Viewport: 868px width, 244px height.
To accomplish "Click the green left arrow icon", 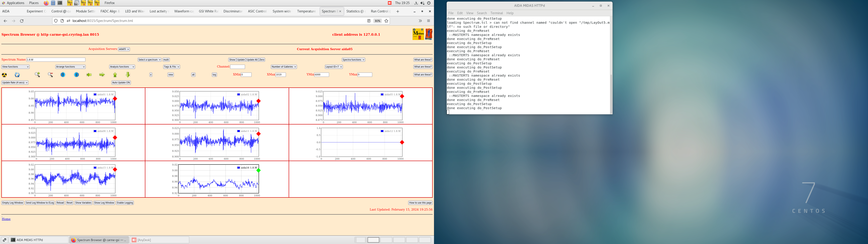I will coord(89,75).
